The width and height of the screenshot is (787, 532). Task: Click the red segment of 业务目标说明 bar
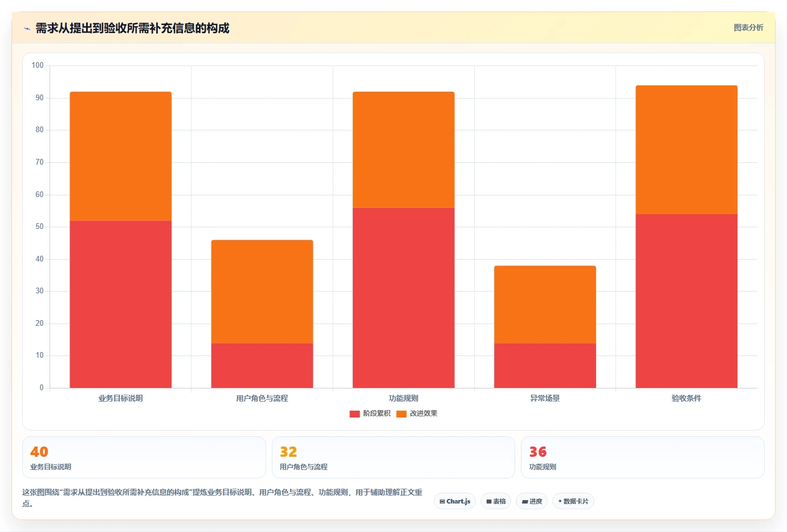[x=121, y=304]
